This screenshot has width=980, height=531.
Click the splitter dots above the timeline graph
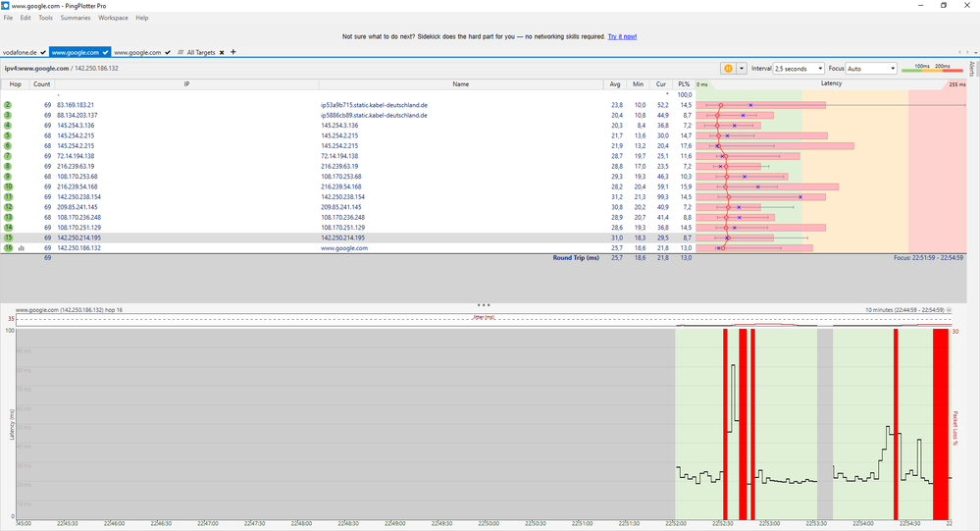(483, 305)
